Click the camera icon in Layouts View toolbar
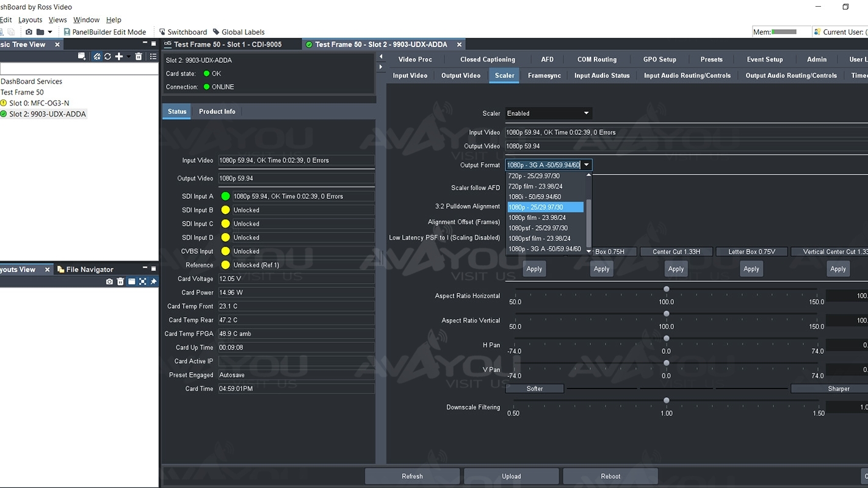 [x=109, y=281]
